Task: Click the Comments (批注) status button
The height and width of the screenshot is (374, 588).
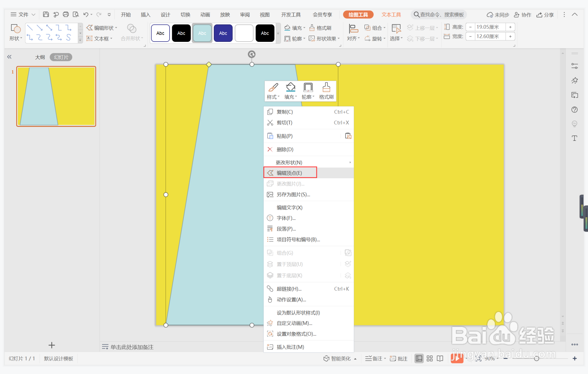Action: 399,358
